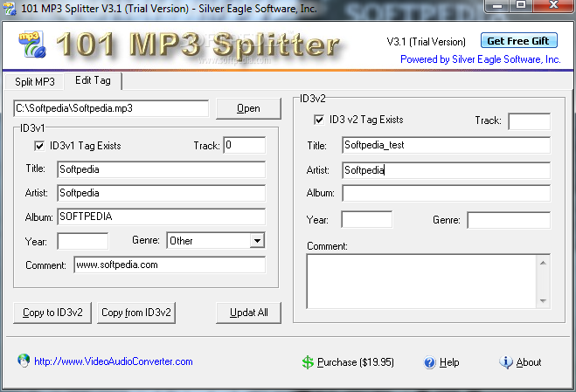The width and height of the screenshot is (576, 392).
Task: Click the ID3v1 Comment field
Action: pos(170,265)
